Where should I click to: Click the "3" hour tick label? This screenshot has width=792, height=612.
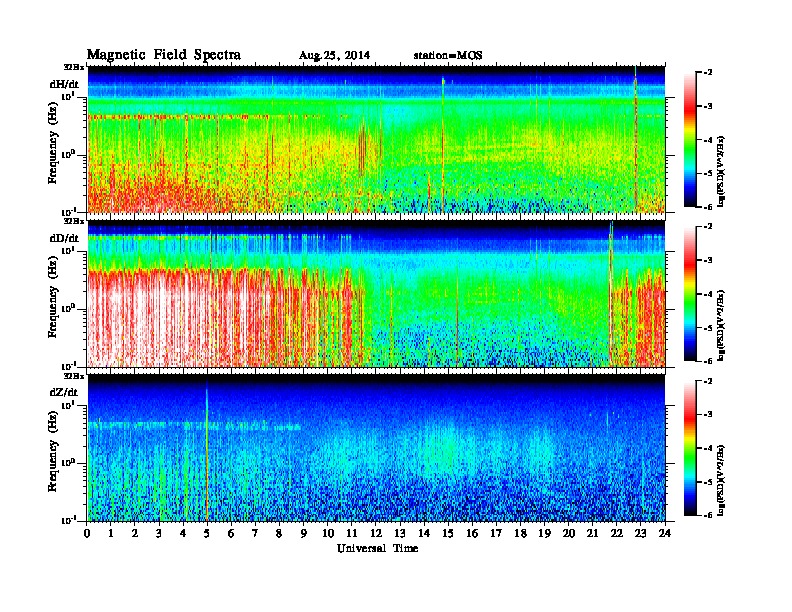click(160, 534)
